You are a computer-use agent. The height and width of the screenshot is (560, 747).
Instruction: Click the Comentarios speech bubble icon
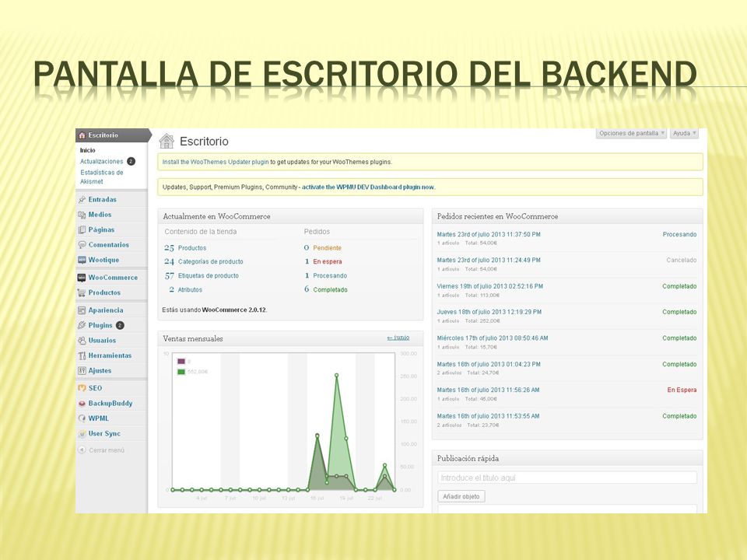82,245
